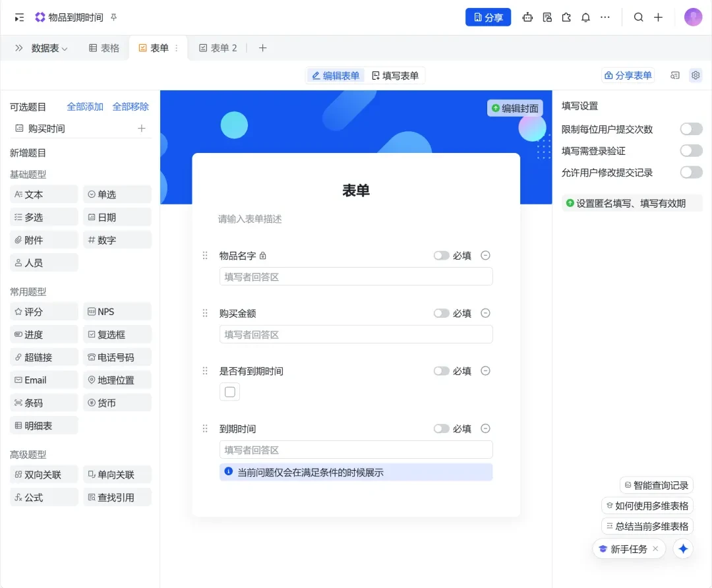The image size is (712, 588).
Task: Add a 评分 question type
Action: (x=44, y=312)
